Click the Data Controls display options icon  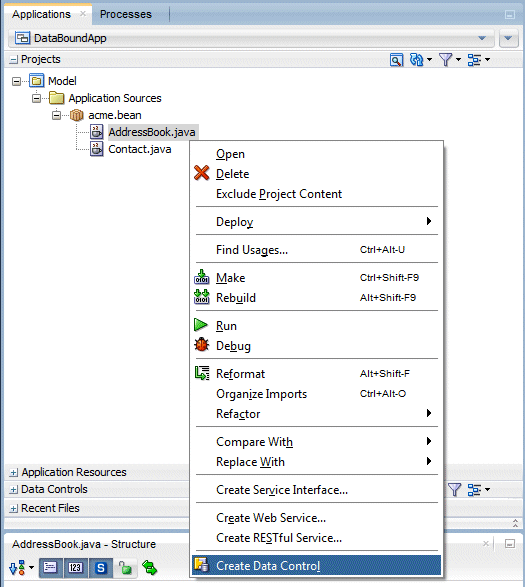pyautogui.click(x=474, y=489)
